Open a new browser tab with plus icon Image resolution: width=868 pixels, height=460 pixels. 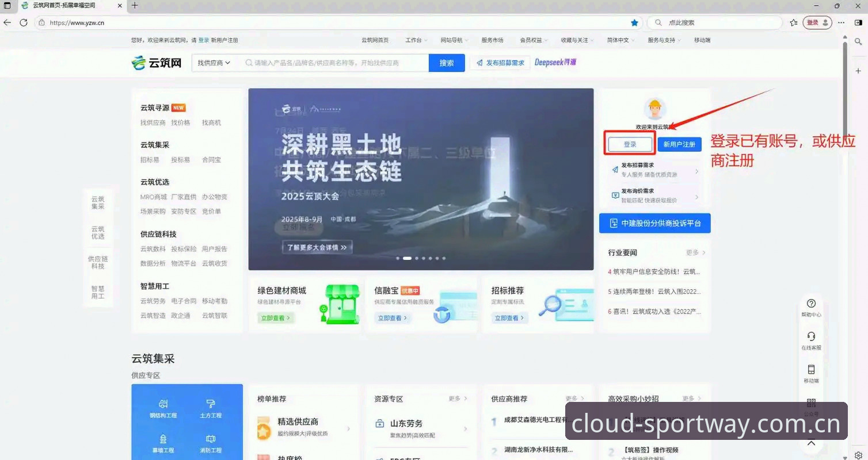click(x=135, y=6)
